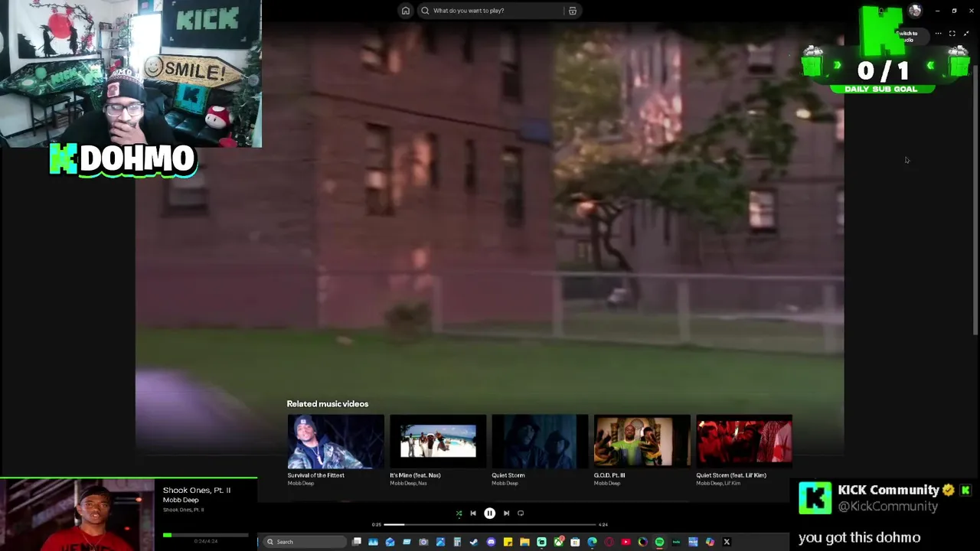This screenshot has height=551, width=980.
Task: Open Sticky Notes from the taskbar
Action: (x=508, y=542)
